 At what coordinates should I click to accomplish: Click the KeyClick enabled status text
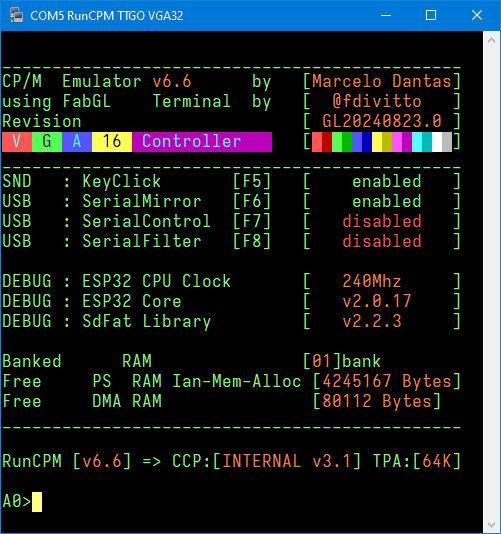387,182
